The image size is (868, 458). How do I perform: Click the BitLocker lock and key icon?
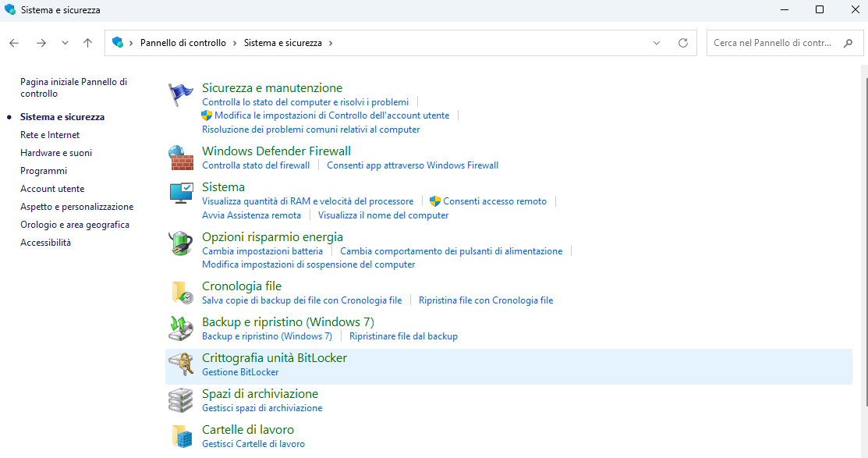point(181,364)
